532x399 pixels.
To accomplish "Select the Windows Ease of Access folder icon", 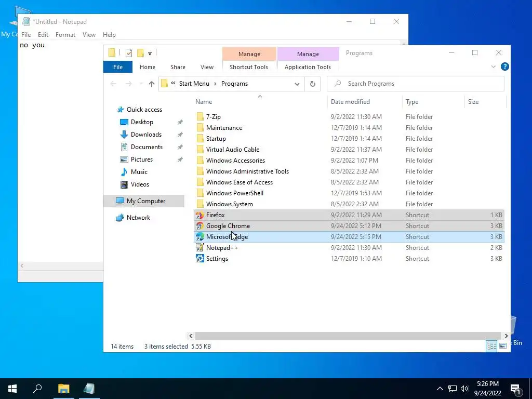I will pyautogui.click(x=200, y=182).
